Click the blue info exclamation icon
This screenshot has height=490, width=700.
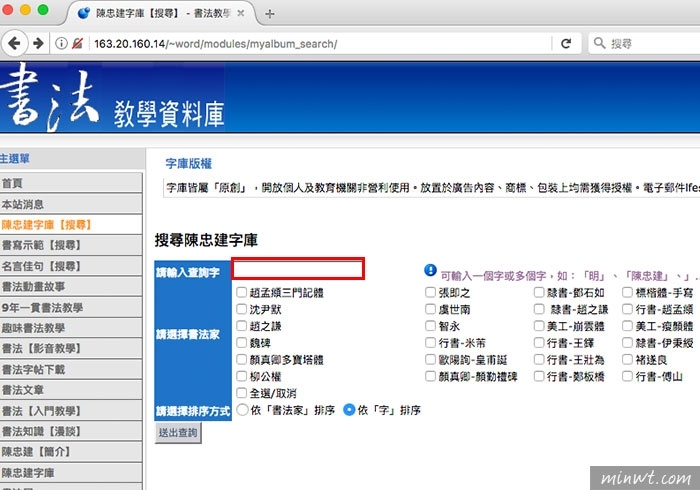[430, 270]
